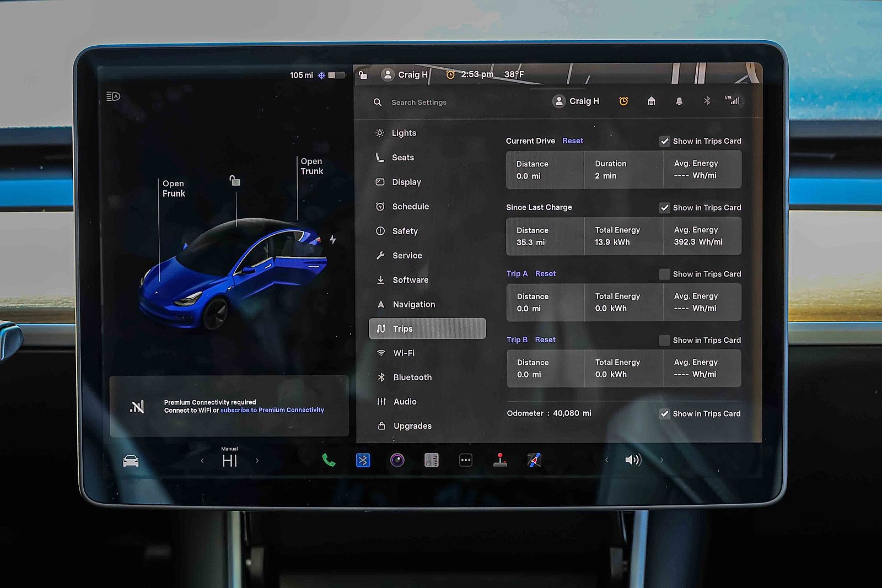Click the speaker volume icon
Image resolution: width=882 pixels, height=588 pixels.
(x=633, y=460)
